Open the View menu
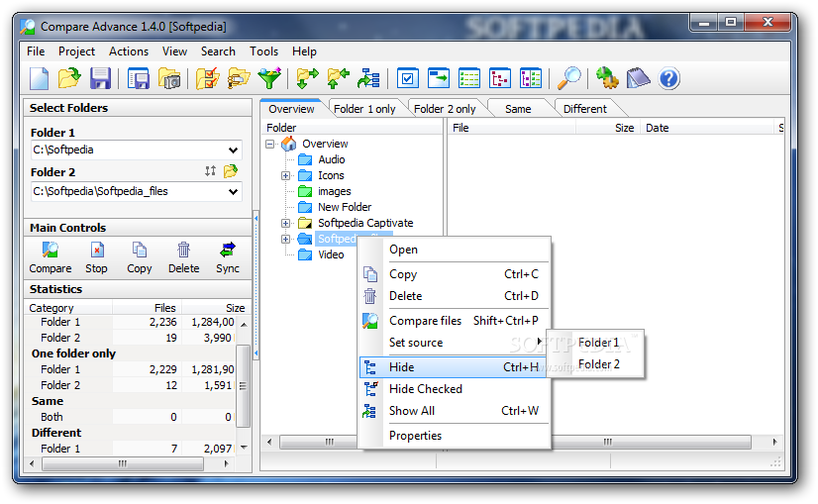 174,51
